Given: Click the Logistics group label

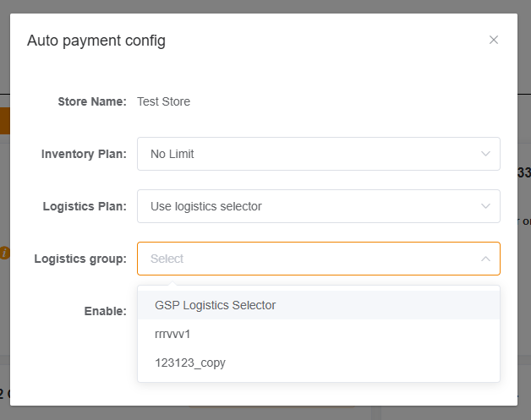Looking at the screenshot, I should (80, 259).
